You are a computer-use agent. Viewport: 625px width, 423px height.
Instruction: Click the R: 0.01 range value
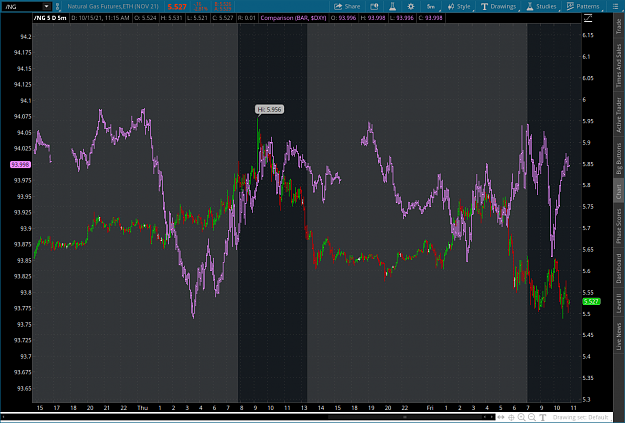[246, 18]
